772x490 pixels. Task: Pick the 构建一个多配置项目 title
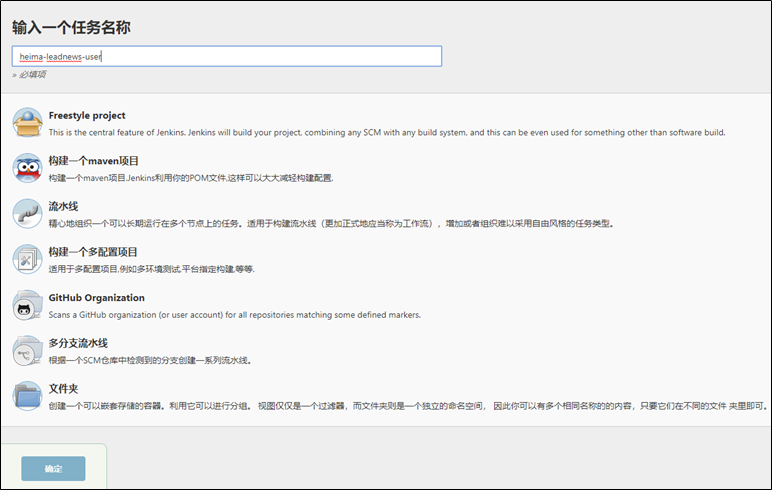[94, 252]
